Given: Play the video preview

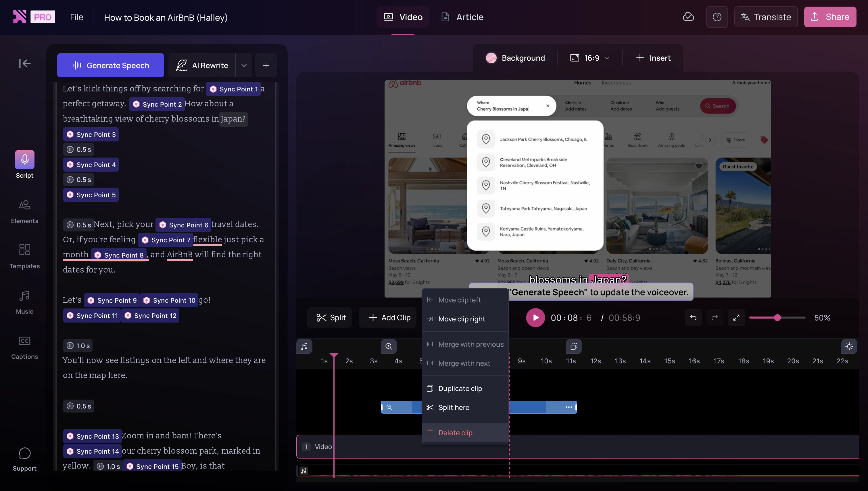Looking at the screenshot, I should 535,318.
